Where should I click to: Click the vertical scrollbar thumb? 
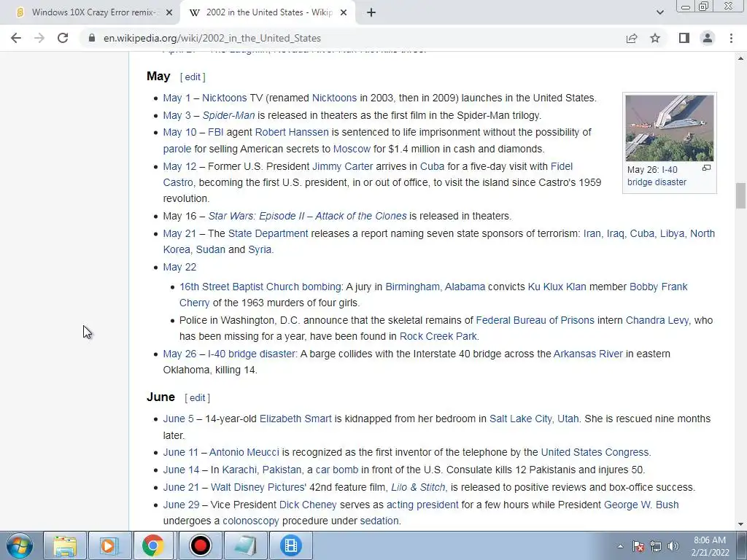[741, 195]
